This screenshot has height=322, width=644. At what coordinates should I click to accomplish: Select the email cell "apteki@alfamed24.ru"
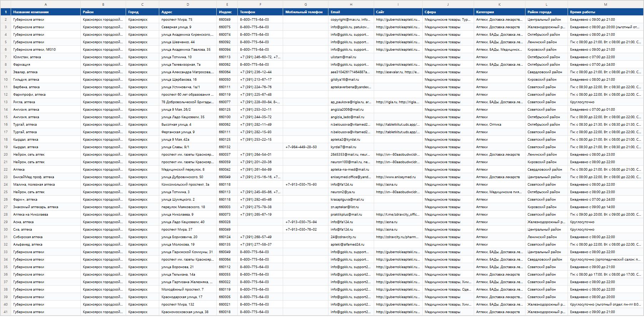coord(351,245)
